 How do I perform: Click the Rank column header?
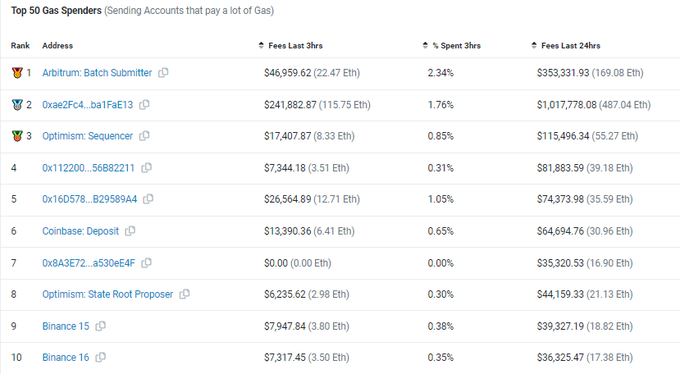coord(20,46)
